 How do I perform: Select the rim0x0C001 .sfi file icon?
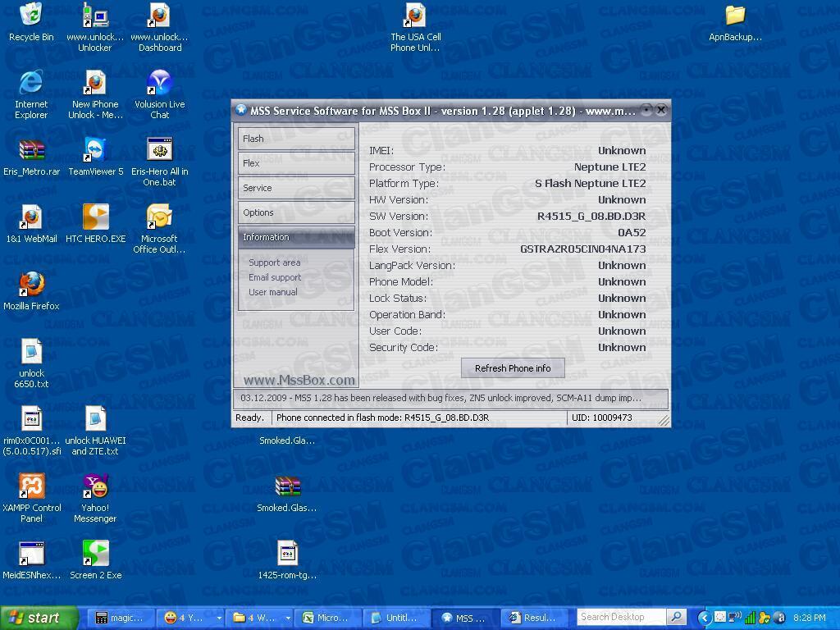(32, 418)
